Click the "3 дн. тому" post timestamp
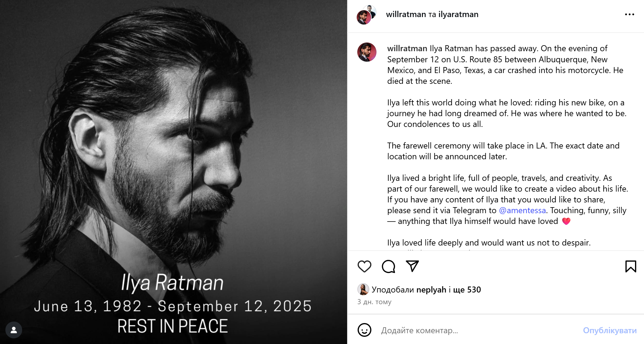The height and width of the screenshot is (344, 644). (374, 302)
